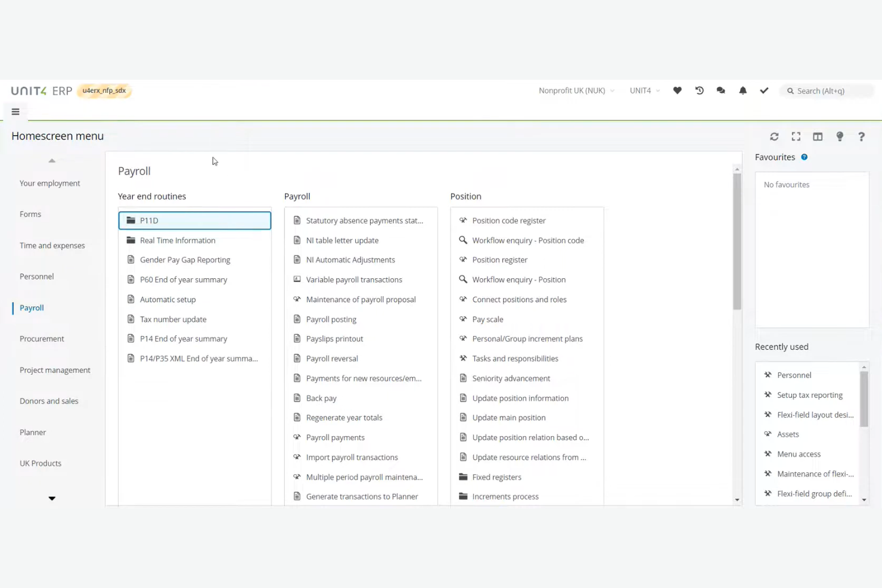View history with the clock icon
The width and height of the screenshot is (882, 588).
(x=699, y=91)
